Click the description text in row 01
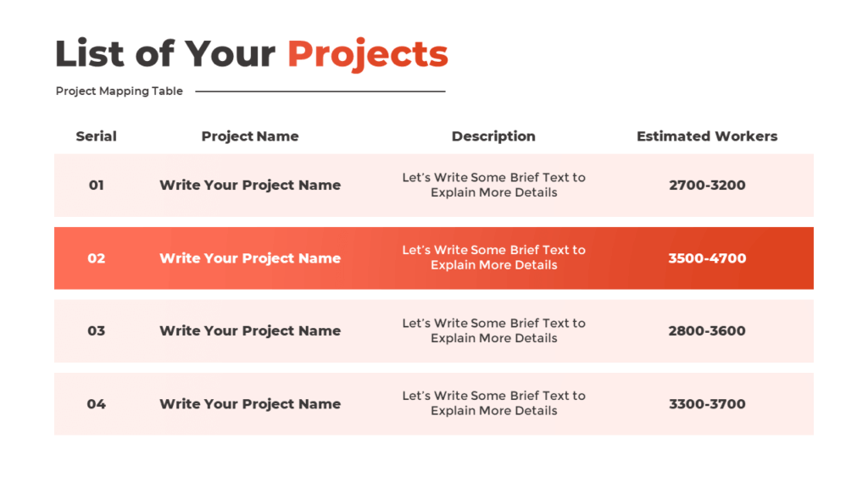The width and height of the screenshot is (868, 488). [493, 185]
